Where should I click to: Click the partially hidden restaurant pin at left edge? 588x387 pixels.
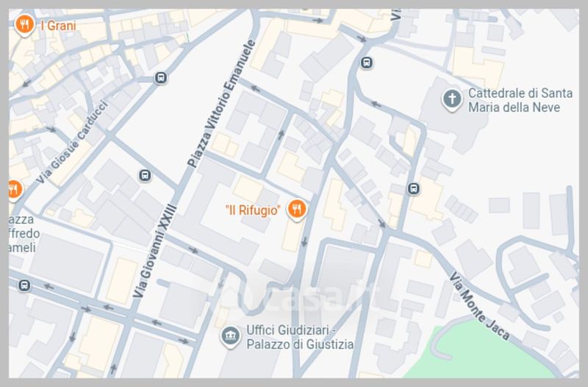click(x=15, y=191)
